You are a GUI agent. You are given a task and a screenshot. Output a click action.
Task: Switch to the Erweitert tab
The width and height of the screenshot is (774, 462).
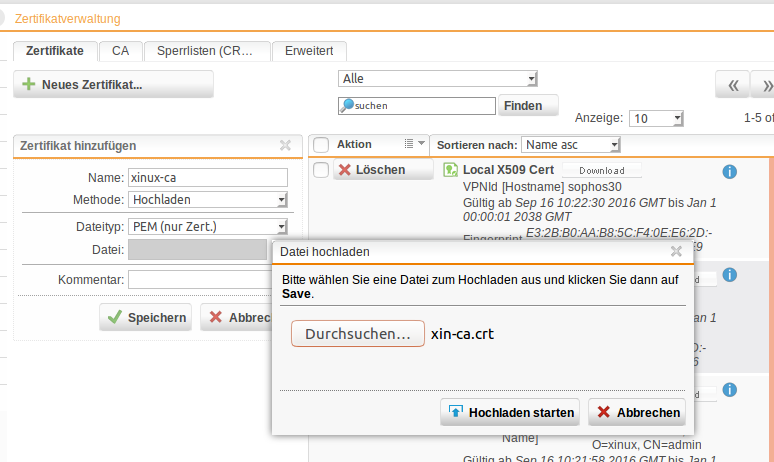coord(309,51)
